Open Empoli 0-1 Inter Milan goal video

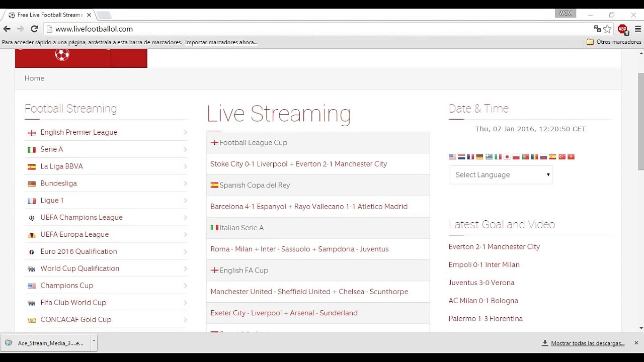pyautogui.click(x=484, y=265)
